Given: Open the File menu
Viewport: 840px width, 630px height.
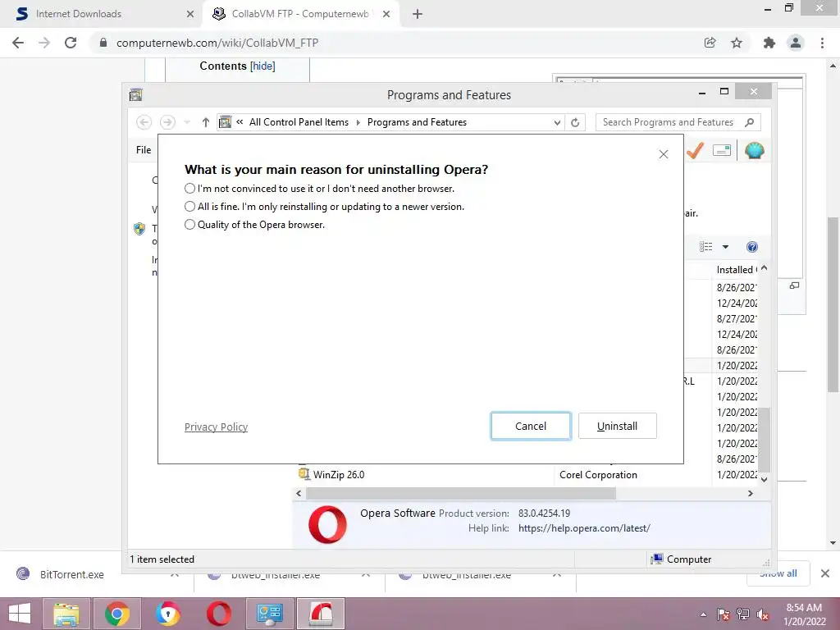Looking at the screenshot, I should coord(144,150).
